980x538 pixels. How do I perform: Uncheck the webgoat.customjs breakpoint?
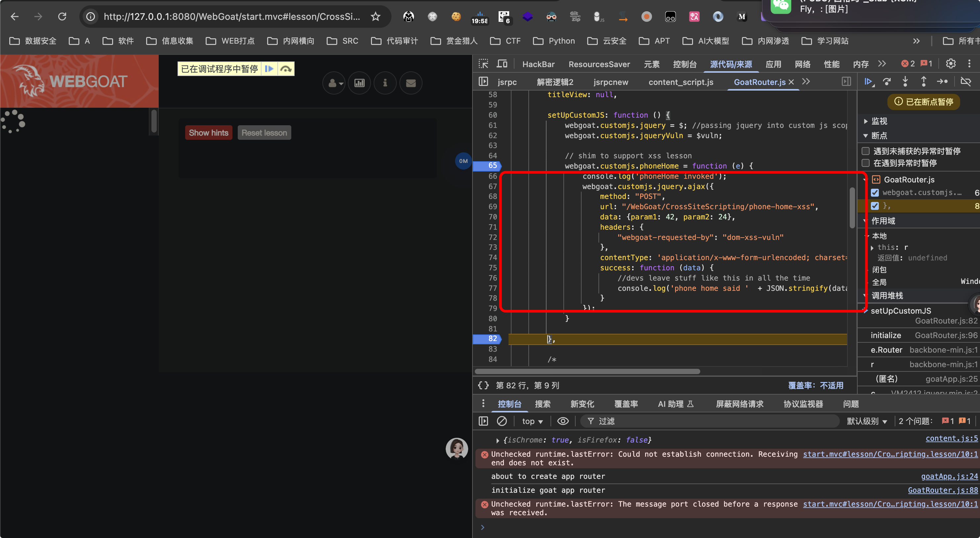(x=875, y=192)
